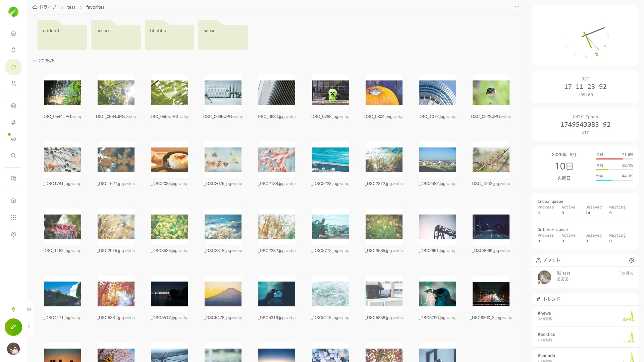Screen dimensions: 644x362
Task: Select _DSC2025.jpg.webp food image
Action: tap(169, 160)
